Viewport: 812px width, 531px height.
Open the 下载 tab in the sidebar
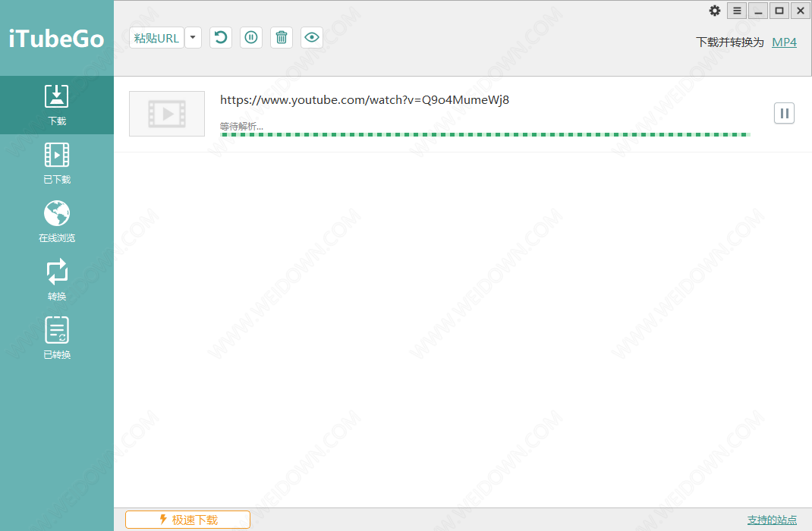coord(57,105)
